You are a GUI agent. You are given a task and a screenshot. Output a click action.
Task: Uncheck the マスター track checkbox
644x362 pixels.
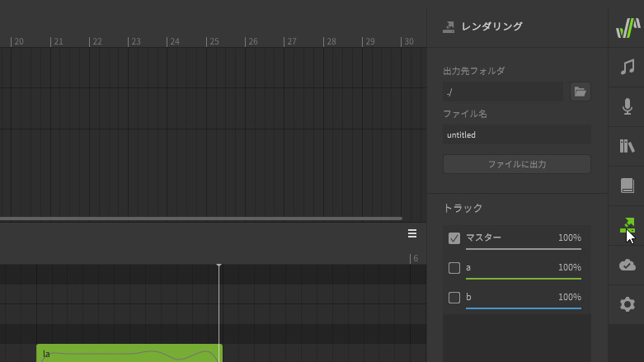[454, 238]
